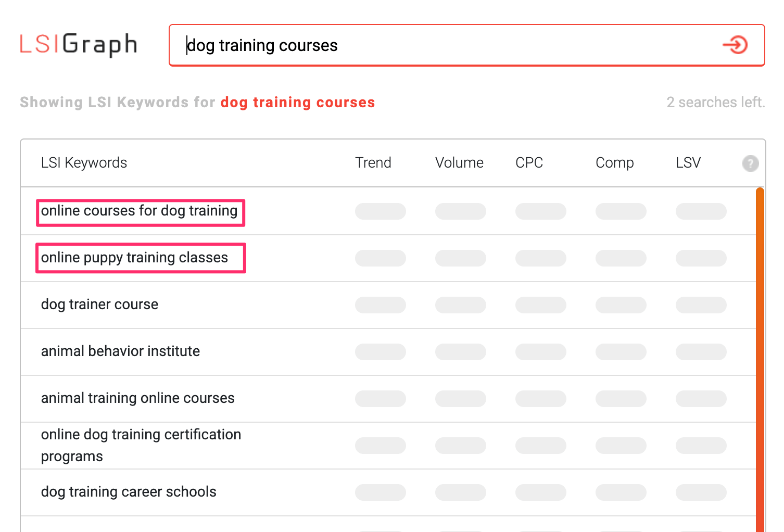Screen dimensions: 784x532
Task: Select keyword 'online courses for dog training'
Action: pos(140,211)
